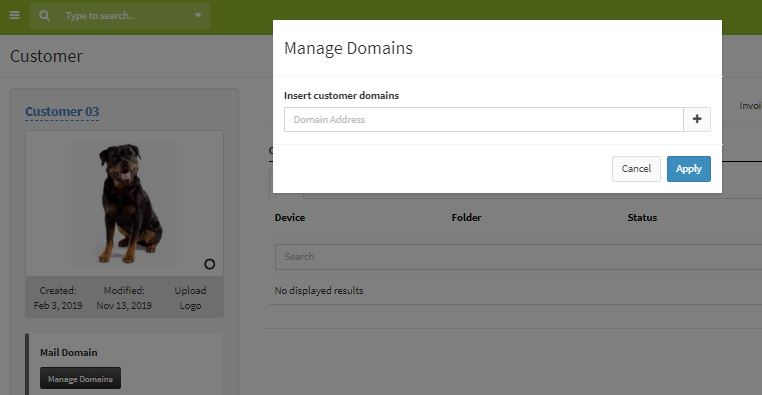The height and width of the screenshot is (395, 762).
Task: Click the Upload Logo link
Action: click(x=190, y=298)
